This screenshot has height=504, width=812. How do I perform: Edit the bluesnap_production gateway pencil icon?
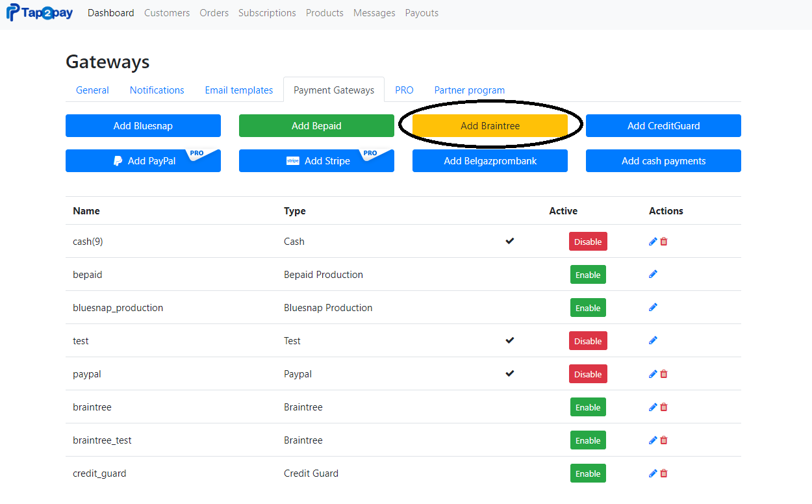coord(653,307)
